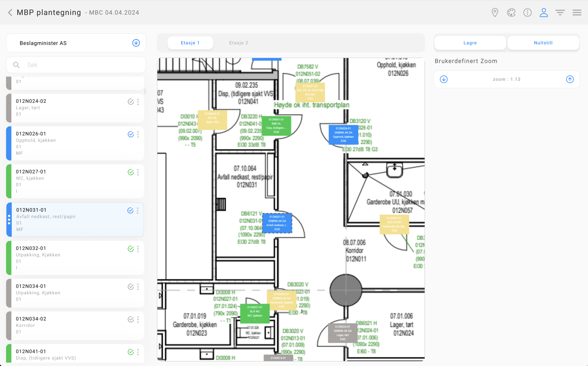This screenshot has width=588, height=366.
Task: Expand the Beslagminister AS dropdown
Action: point(136,43)
